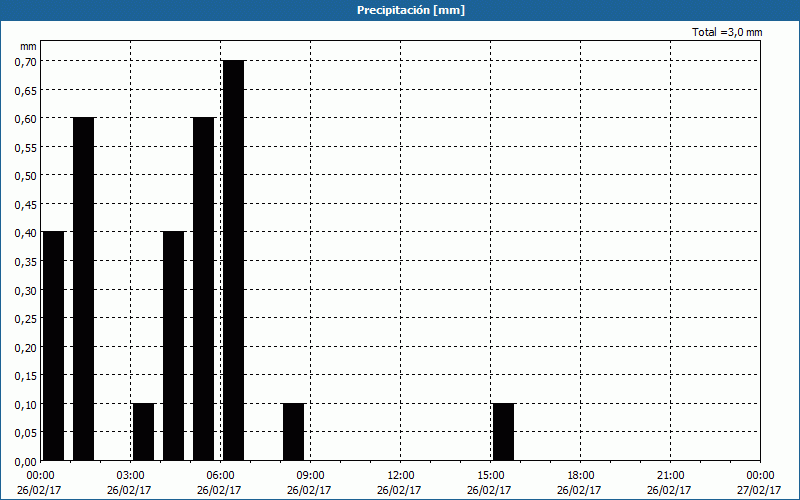The height and width of the screenshot is (500, 800).
Task: Click the 0,05 y-axis label
Action: tap(26, 433)
